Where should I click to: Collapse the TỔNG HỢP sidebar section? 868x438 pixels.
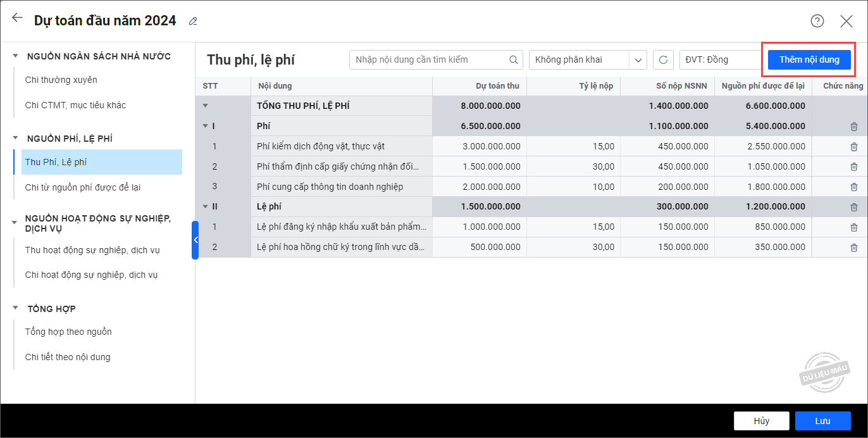click(15, 308)
